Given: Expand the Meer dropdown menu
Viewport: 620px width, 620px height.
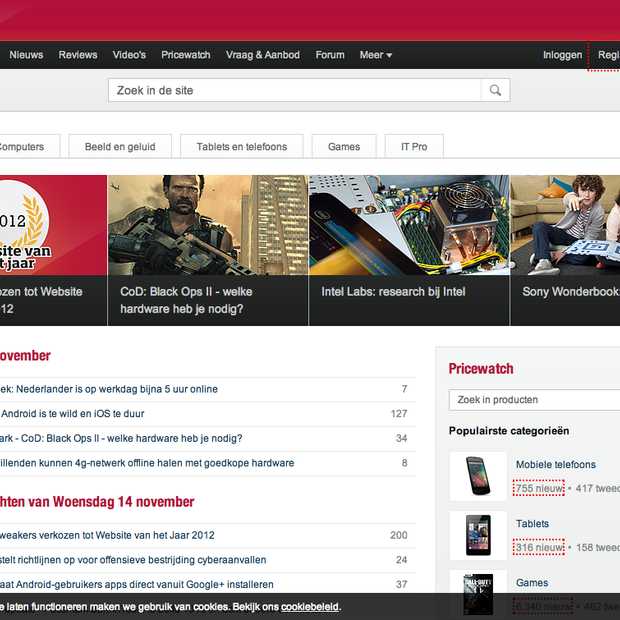Looking at the screenshot, I should tap(376, 55).
